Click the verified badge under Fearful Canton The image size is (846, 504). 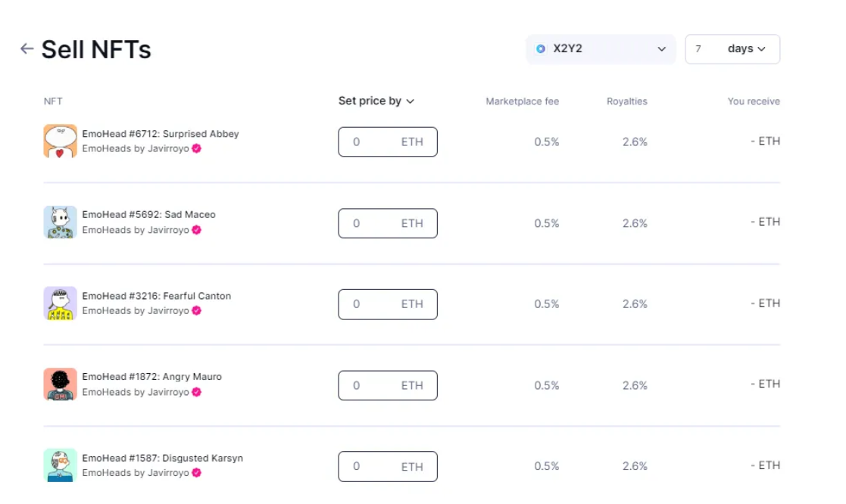coord(196,311)
